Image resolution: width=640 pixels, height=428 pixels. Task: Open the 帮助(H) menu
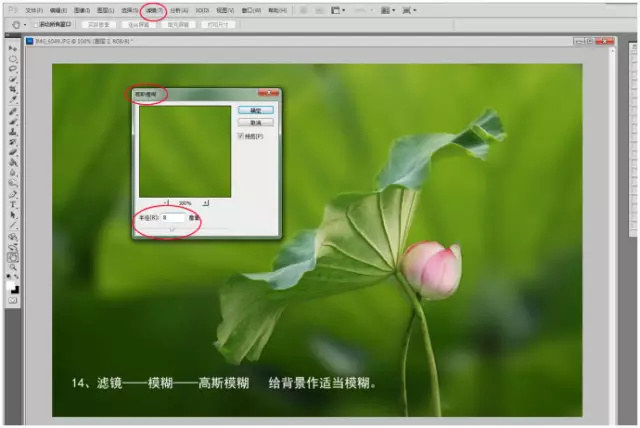coord(277,10)
